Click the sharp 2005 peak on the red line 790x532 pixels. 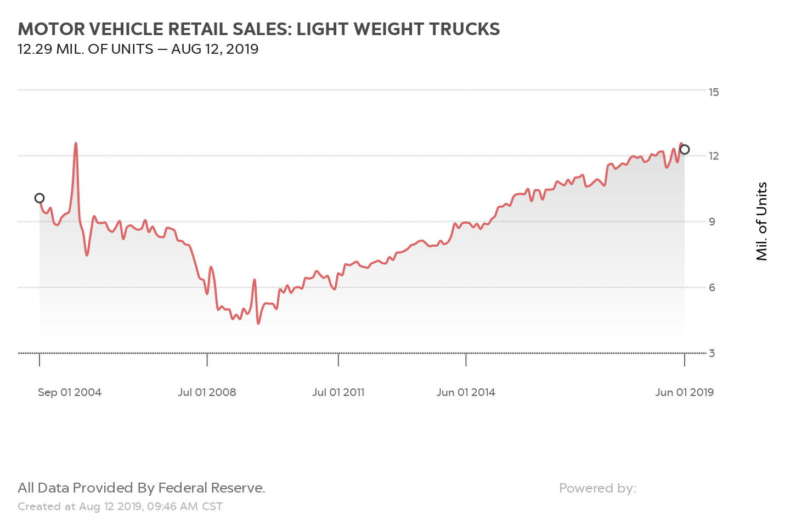click(76, 143)
